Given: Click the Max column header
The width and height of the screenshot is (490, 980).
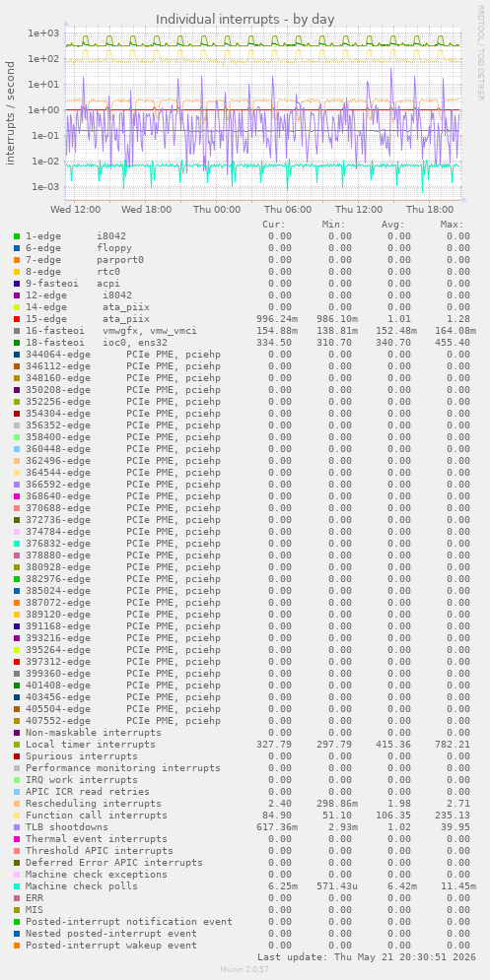Looking at the screenshot, I should 452,225.
